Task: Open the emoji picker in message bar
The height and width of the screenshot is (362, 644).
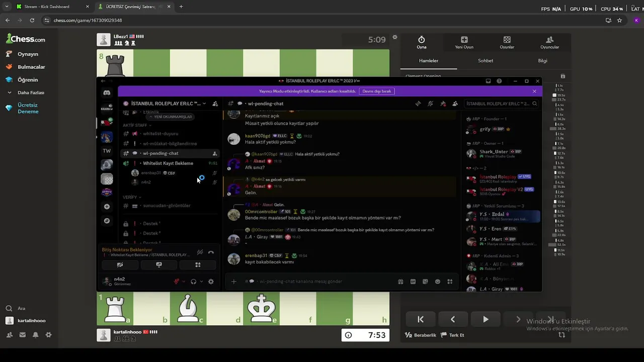Action: 438,282
